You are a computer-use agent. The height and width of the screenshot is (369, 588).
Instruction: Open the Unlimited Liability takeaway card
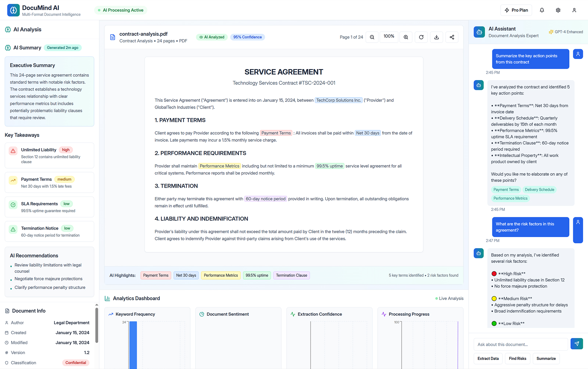pos(49,156)
